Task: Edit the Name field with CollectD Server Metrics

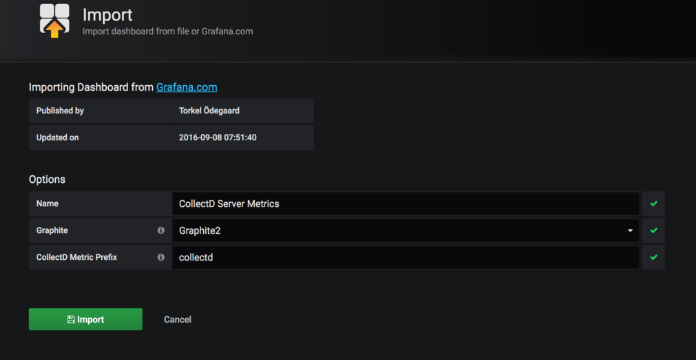Action: pyautogui.click(x=405, y=204)
